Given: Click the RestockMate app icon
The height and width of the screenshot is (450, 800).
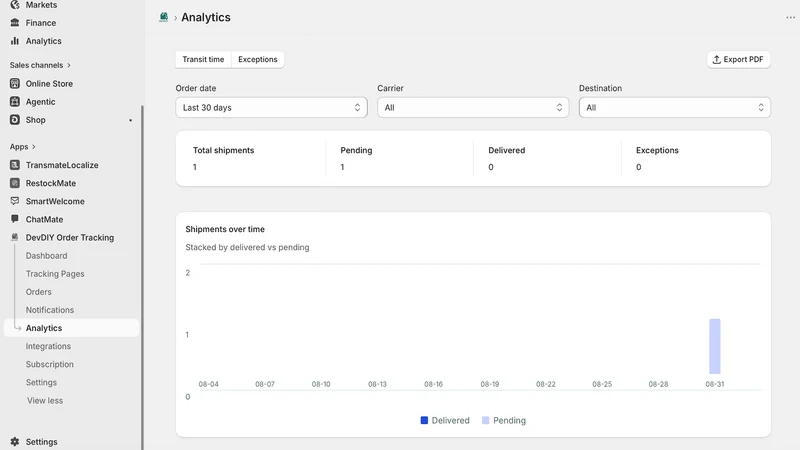Looking at the screenshot, I should coord(15,183).
